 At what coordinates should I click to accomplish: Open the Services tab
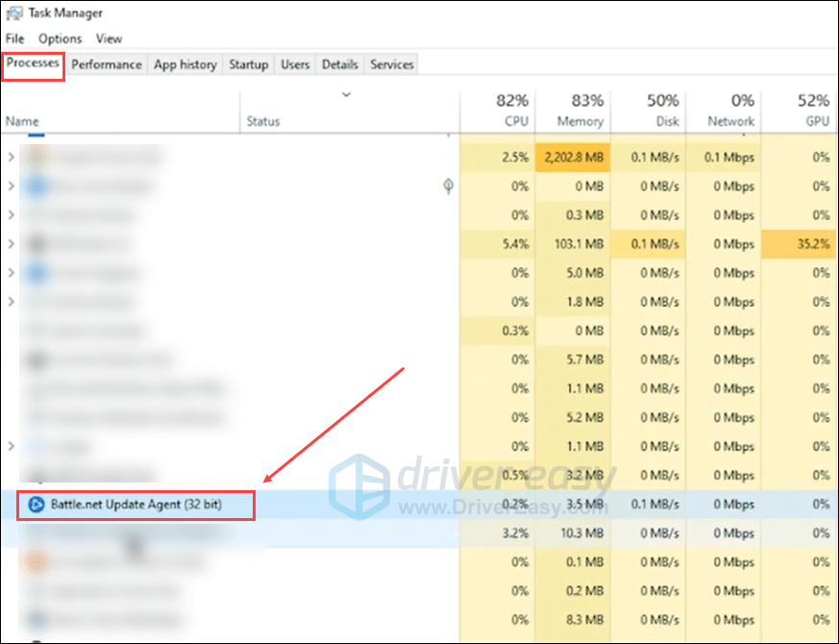coord(391,64)
